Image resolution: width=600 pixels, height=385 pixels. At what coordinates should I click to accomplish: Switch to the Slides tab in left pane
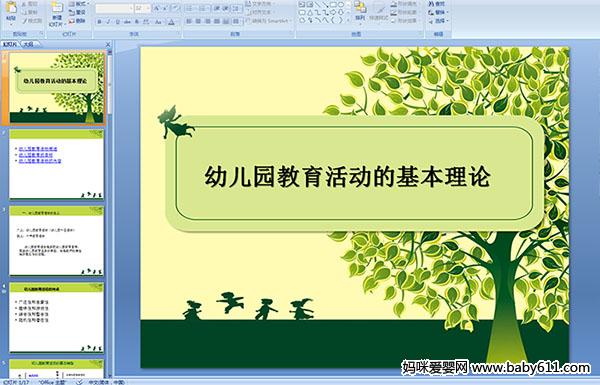[10, 44]
